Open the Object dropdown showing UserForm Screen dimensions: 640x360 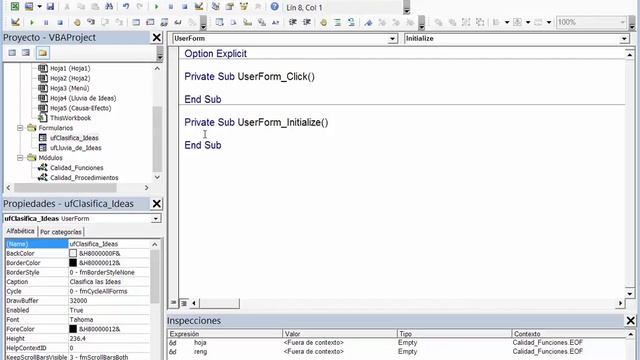[x=392, y=39]
